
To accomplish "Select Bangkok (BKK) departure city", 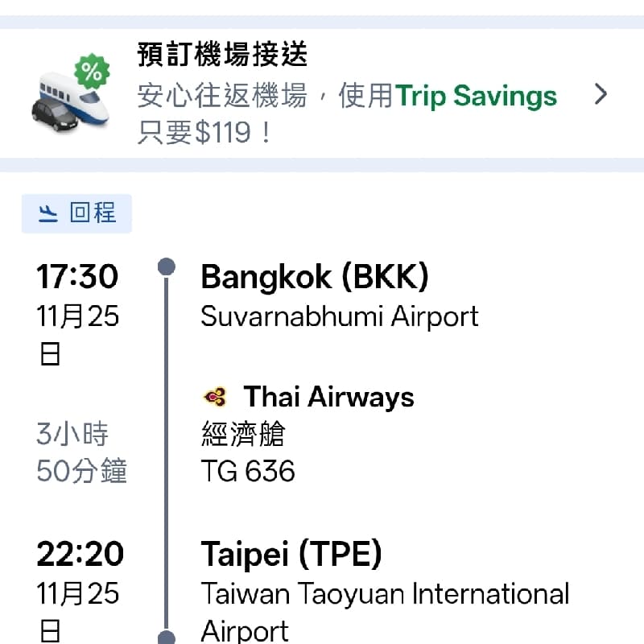I will [x=315, y=276].
